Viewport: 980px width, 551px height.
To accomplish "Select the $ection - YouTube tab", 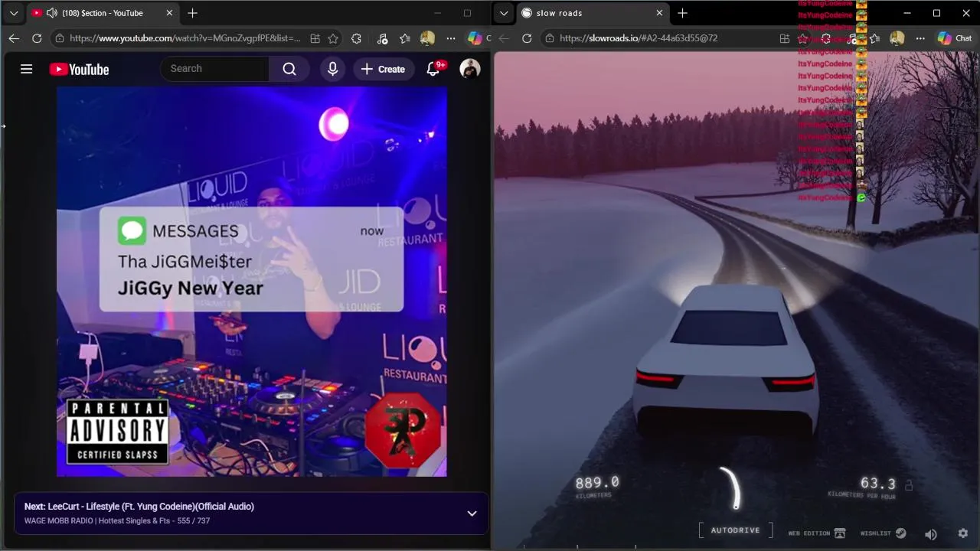I will [x=103, y=13].
